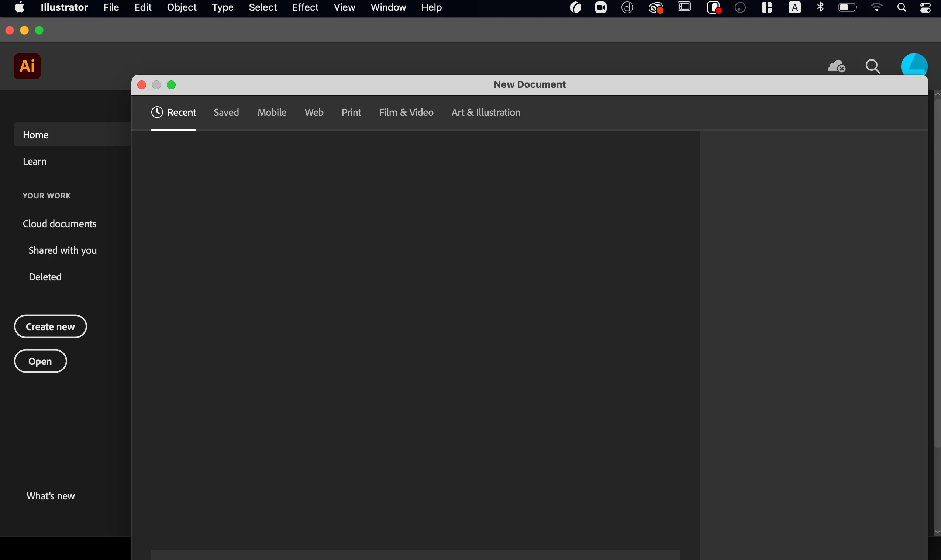Open the cloud sync status icon

pyautogui.click(x=836, y=66)
